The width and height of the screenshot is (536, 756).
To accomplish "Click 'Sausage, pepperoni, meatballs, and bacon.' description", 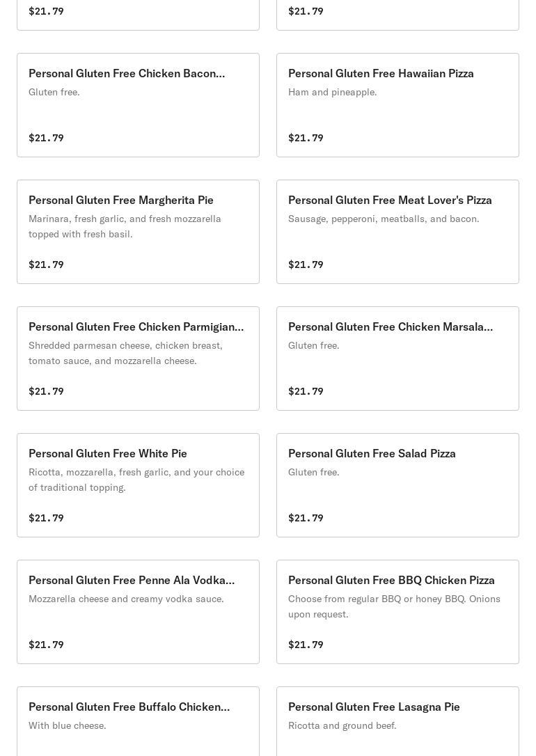I will click(384, 219).
